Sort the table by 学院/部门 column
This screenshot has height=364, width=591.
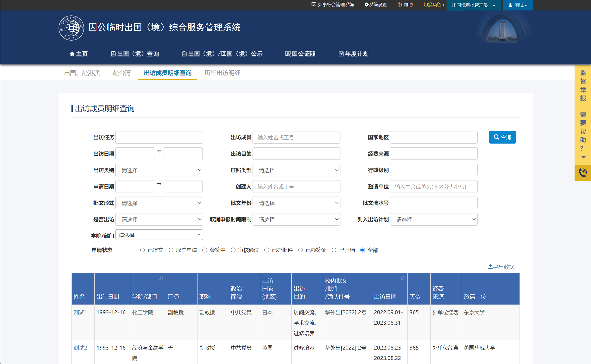coord(161,278)
